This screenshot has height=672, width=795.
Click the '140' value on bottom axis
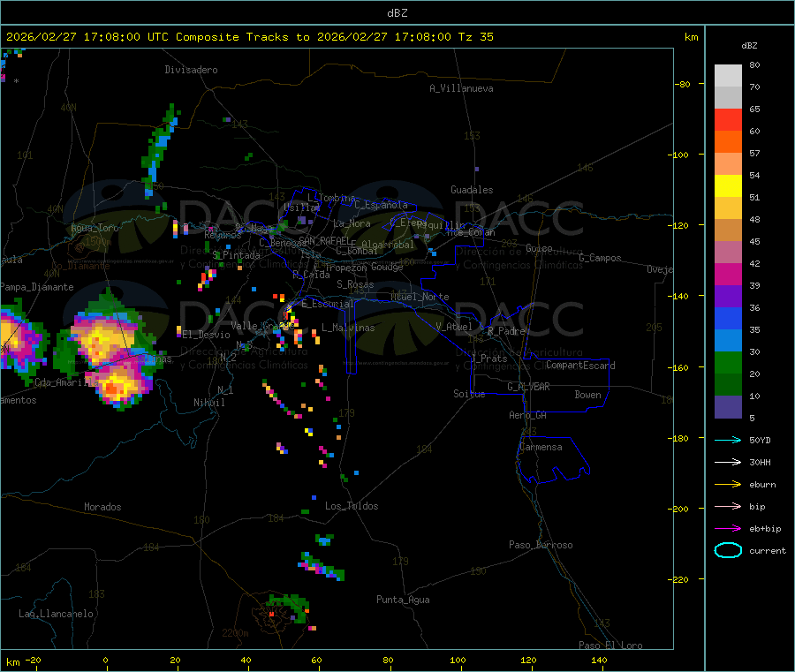(599, 660)
